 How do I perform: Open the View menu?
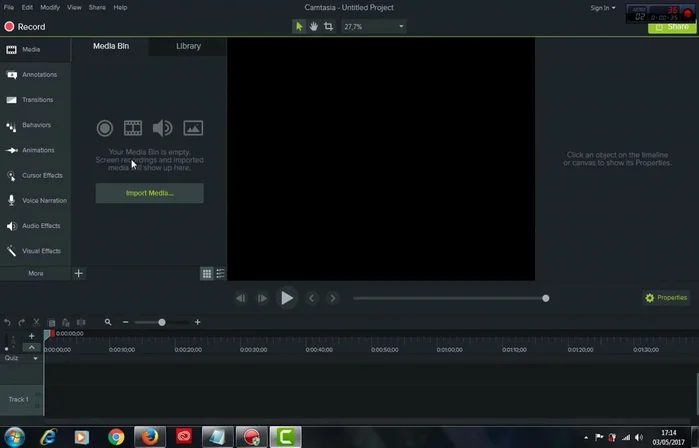click(74, 8)
